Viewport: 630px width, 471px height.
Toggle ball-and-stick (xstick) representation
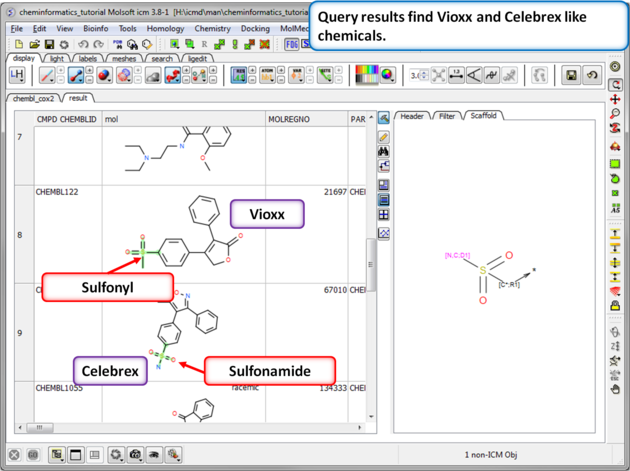tap(76, 75)
